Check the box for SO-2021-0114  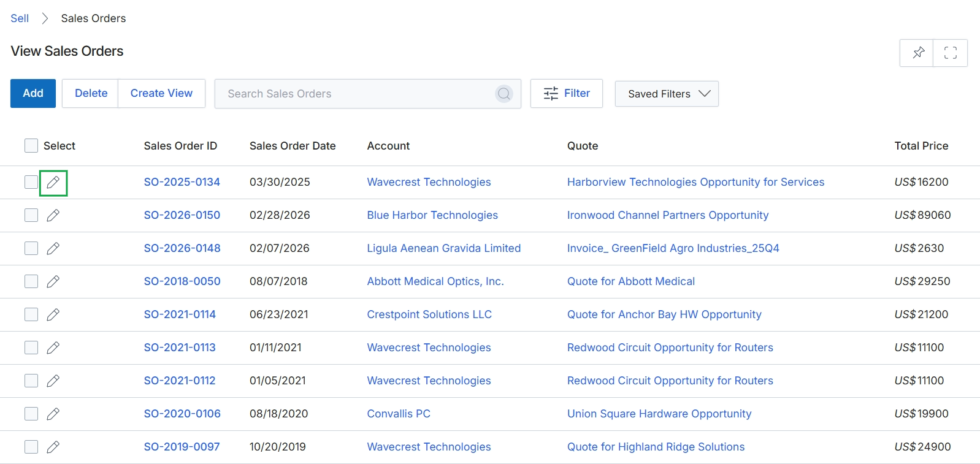coord(31,314)
